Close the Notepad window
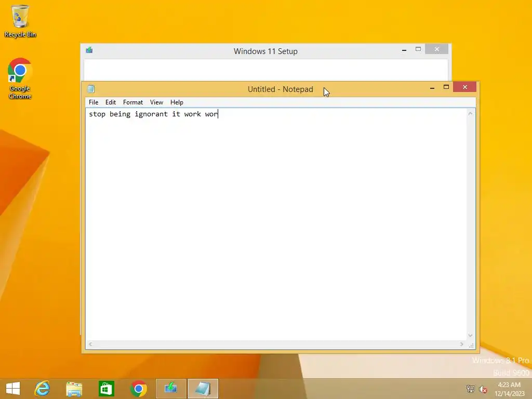The width and height of the screenshot is (532, 399). [465, 87]
